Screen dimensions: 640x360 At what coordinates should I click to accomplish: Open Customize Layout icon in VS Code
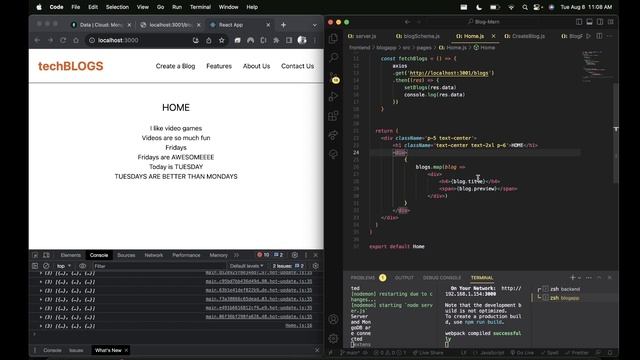tap(611, 22)
